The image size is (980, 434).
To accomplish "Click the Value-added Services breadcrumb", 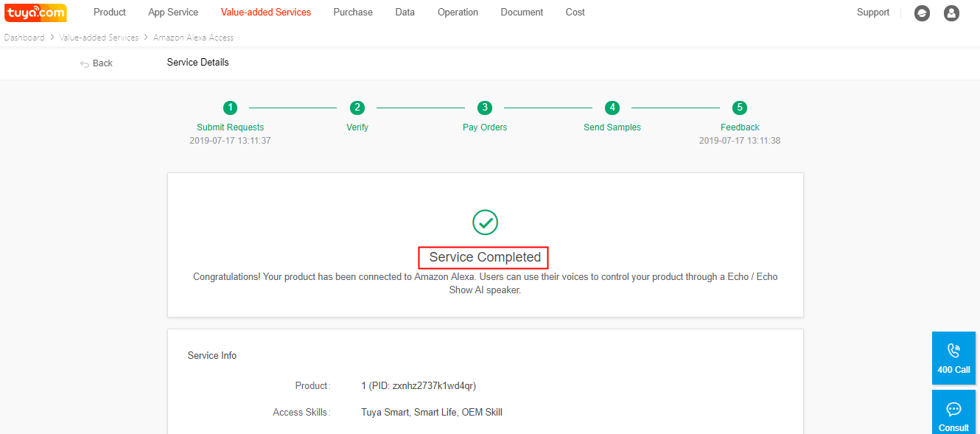I will [99, 38].
